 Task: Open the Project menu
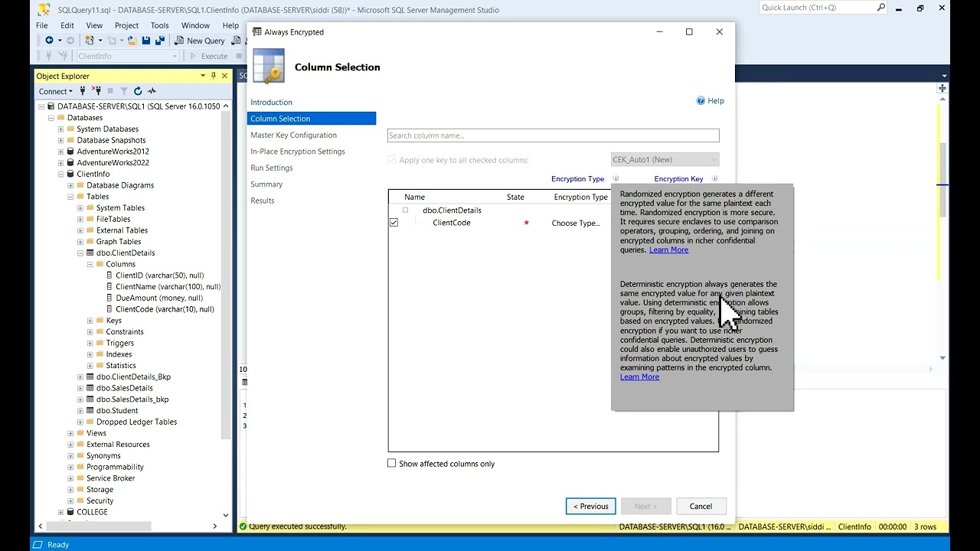(126, 25)
